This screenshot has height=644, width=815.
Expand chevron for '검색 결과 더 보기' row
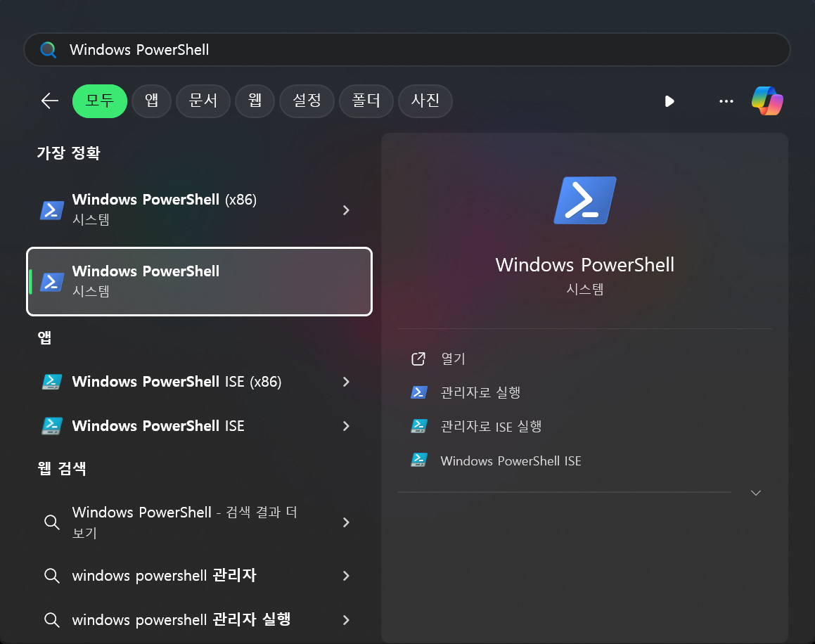click(x=346, y=522)
